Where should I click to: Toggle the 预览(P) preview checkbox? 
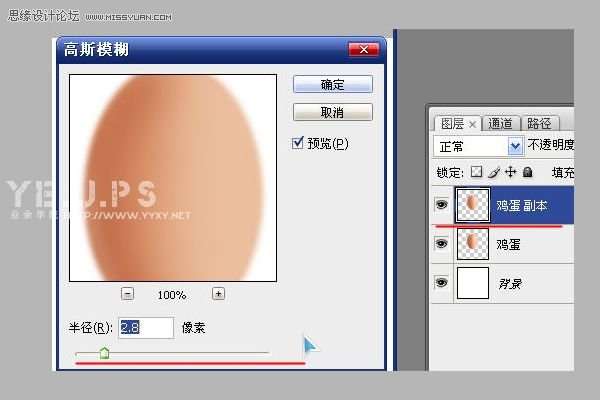(x=298, y=143)
